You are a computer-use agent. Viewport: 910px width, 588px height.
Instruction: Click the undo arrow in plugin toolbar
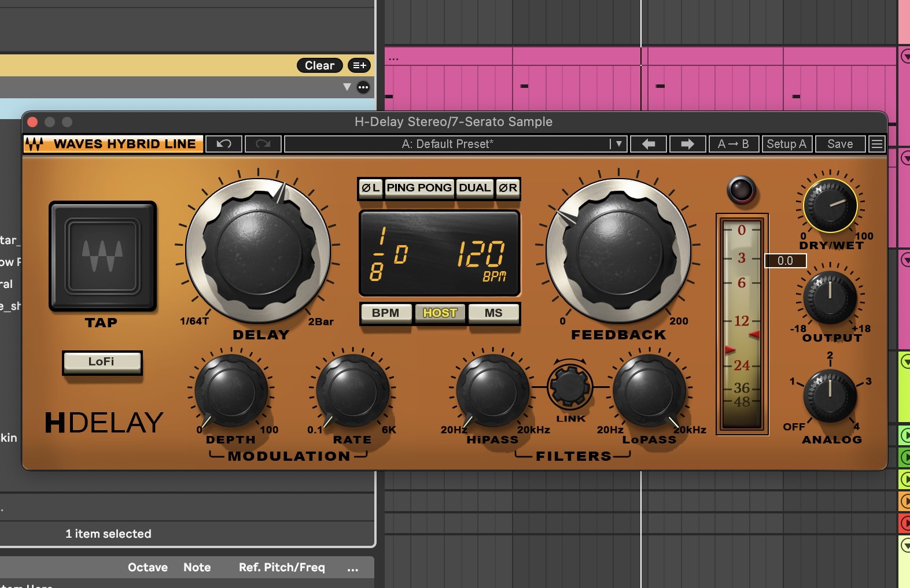[224, 144]
